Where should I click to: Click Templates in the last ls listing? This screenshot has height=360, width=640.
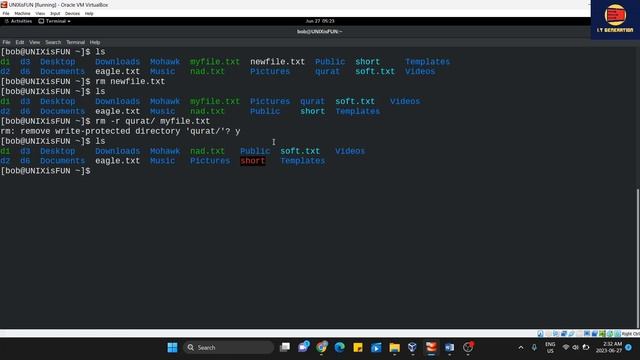click(x=303, y=161)
